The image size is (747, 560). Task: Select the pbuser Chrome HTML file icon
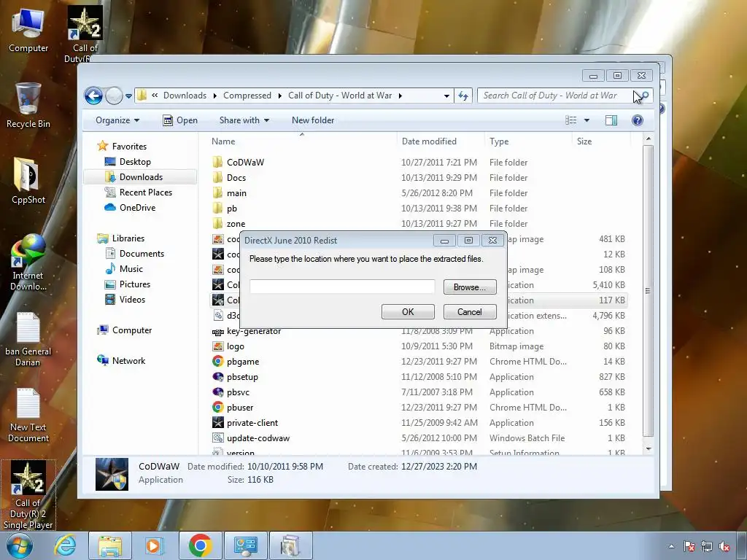tap(217, 407)
